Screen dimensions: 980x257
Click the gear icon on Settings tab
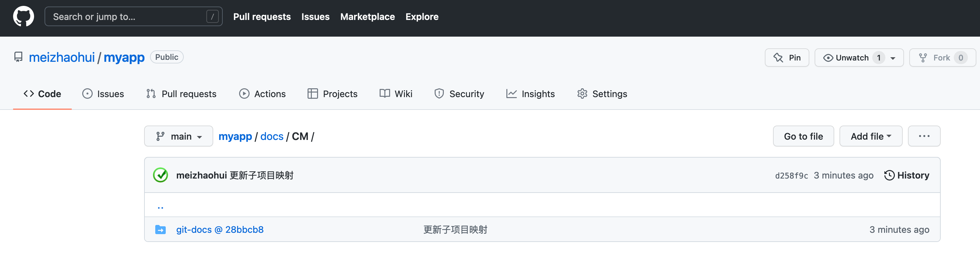tap(582, 94)
